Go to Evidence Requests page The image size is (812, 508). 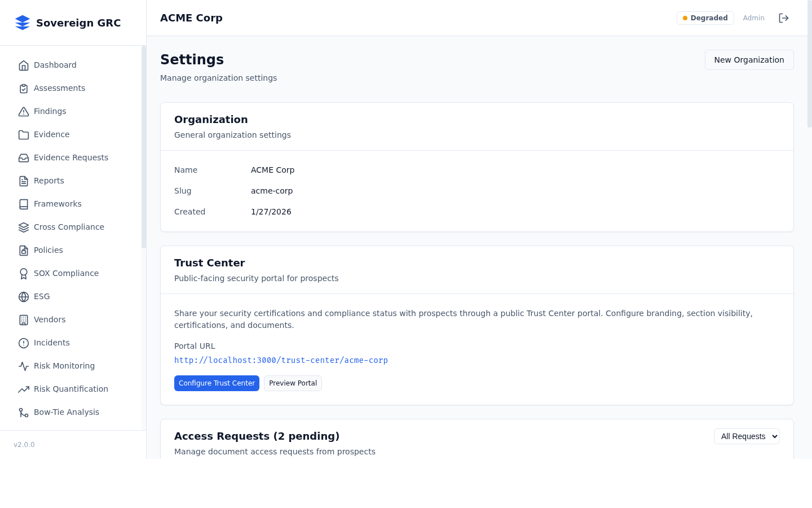70,157
